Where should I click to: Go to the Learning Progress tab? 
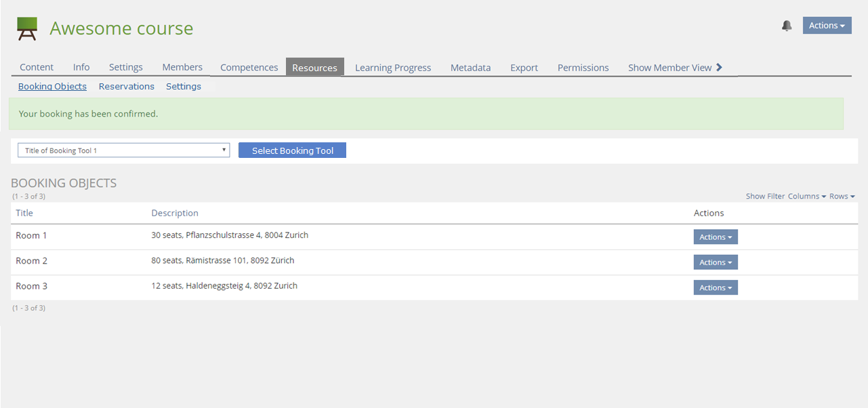tap(393, 68)
